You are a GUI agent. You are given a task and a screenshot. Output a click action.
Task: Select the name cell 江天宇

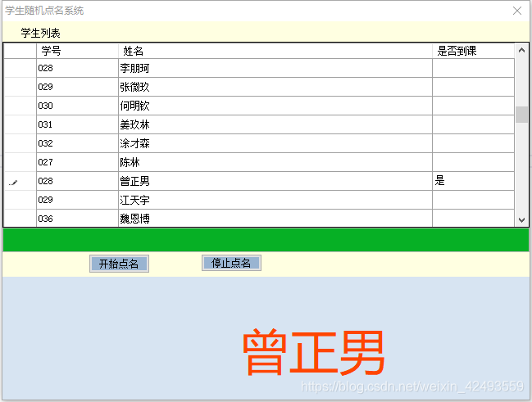point(275,200)
